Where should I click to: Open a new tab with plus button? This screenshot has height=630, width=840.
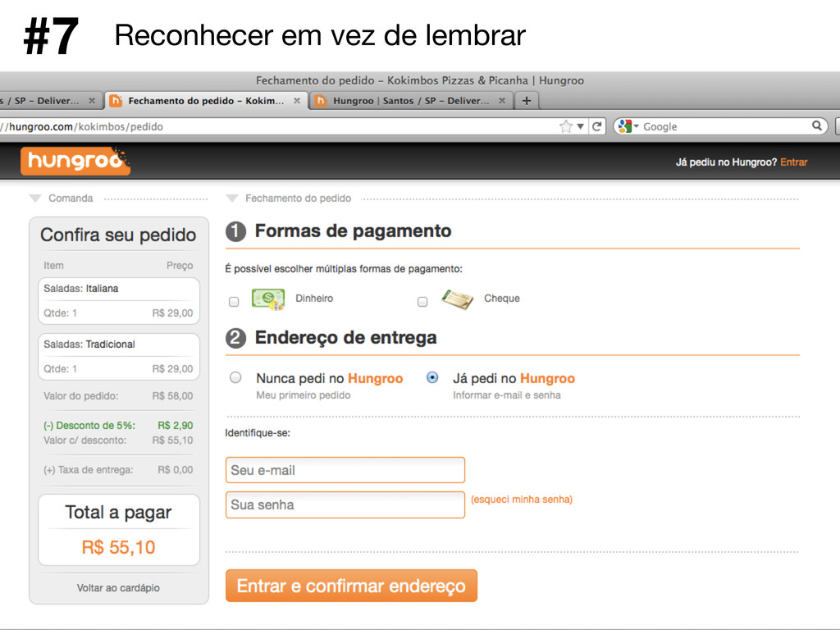(527, 101)
